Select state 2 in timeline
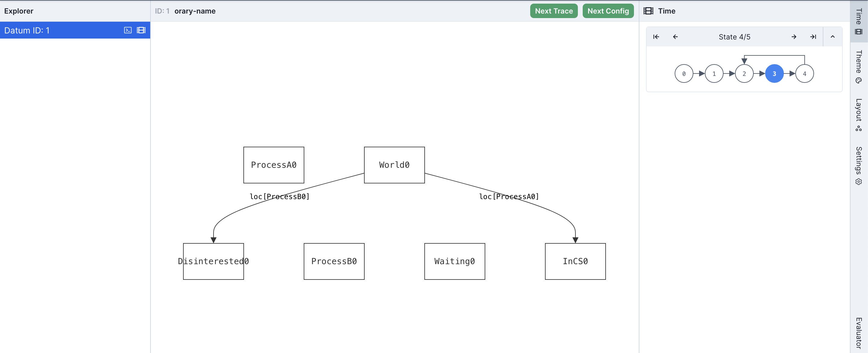Viewport: 868px width, 353px height. 744,74
